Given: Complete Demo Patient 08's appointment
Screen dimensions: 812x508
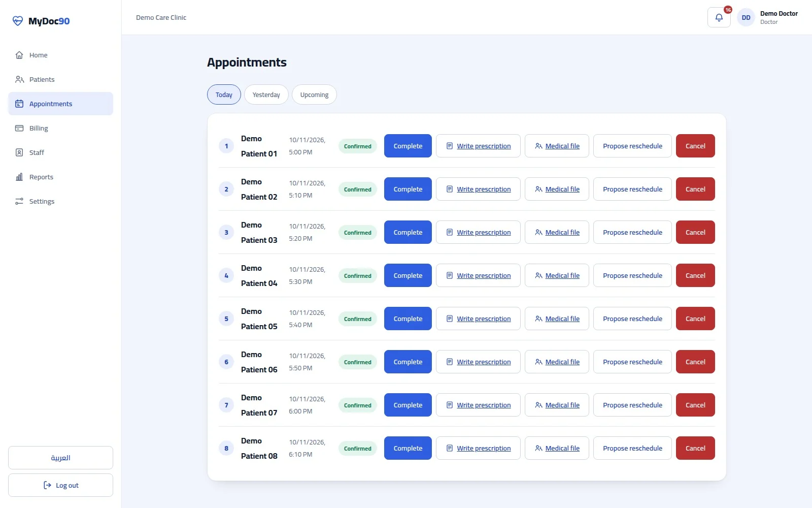Looking at the screenshot, I should (408, 448).
